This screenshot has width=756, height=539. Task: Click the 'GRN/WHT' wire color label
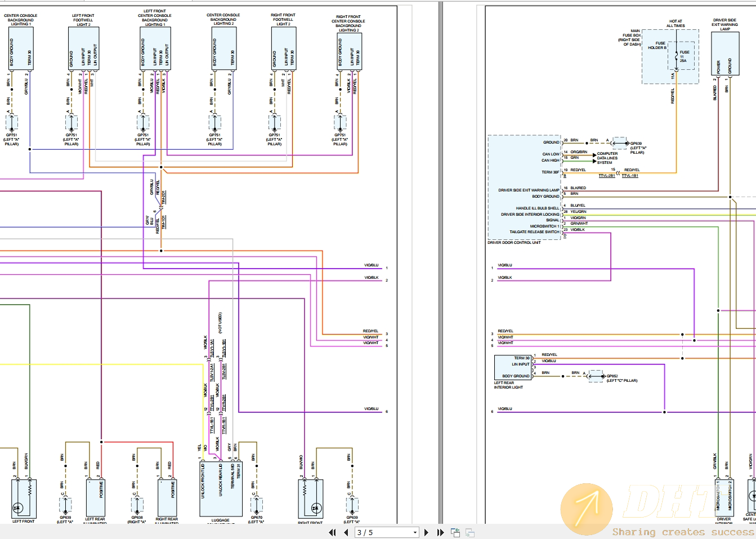click(x=579, y=224)
